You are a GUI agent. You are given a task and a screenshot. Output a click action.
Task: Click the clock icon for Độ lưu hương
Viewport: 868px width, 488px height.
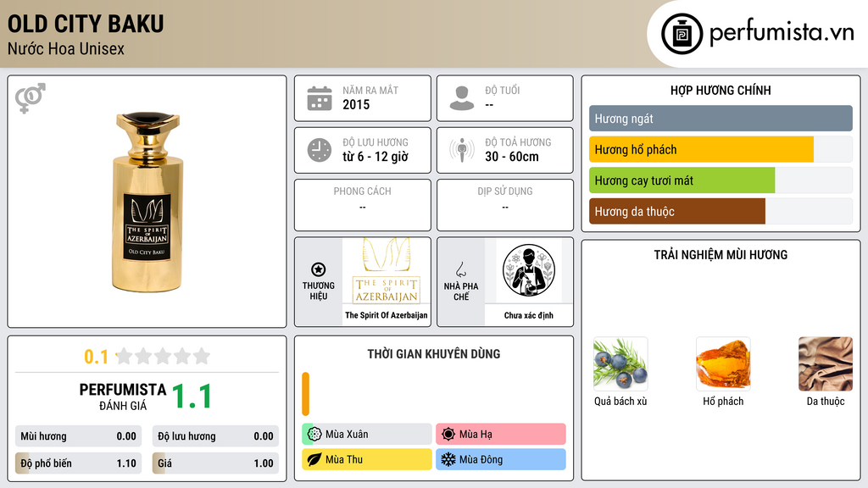(x=320, y=150)
